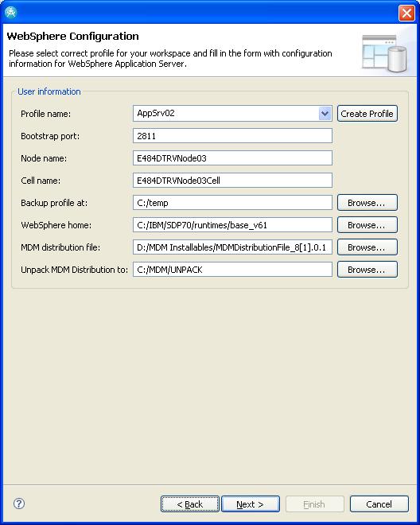Focus the Backup profile at field
This screenshot has width=420, height=525.
[232, 203]
